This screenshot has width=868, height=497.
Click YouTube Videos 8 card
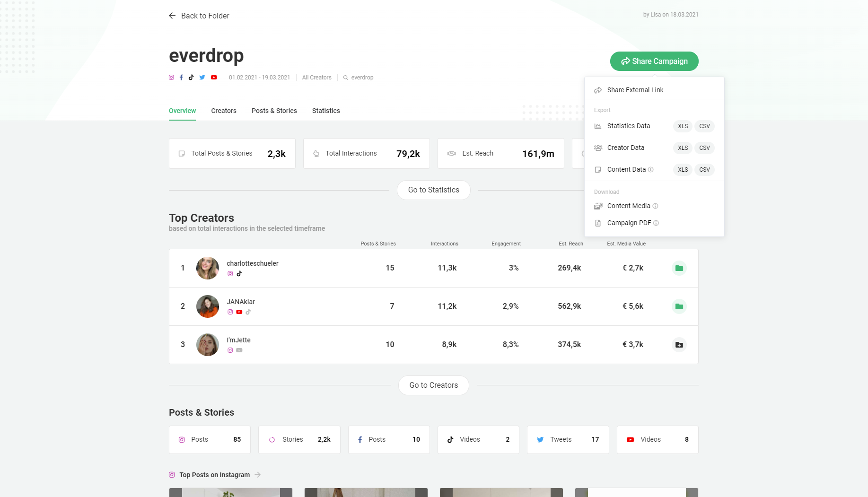click(x=658, y=440)
